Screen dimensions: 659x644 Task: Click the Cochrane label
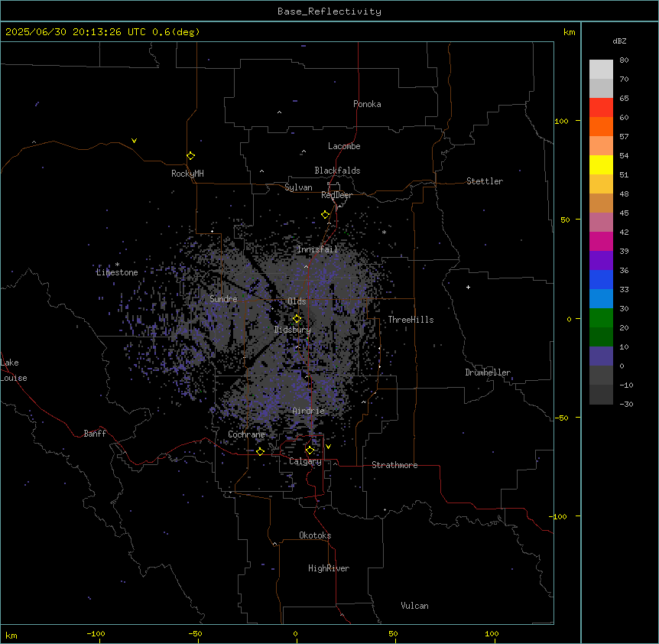tap(246, 434)
